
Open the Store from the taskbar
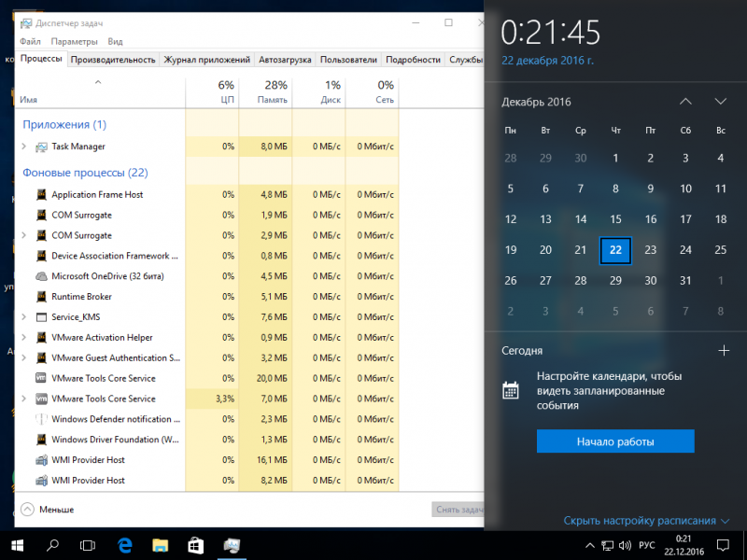coord(195,545)
